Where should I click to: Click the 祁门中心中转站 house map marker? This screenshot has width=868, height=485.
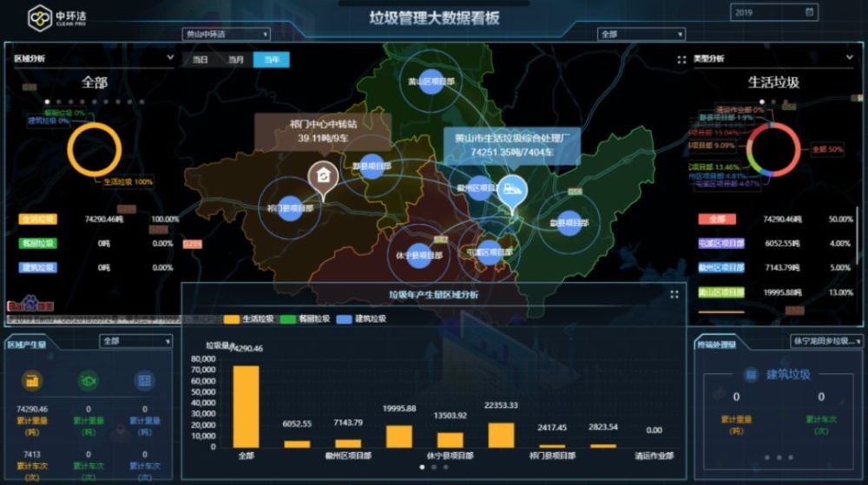[x=323, y=177]
